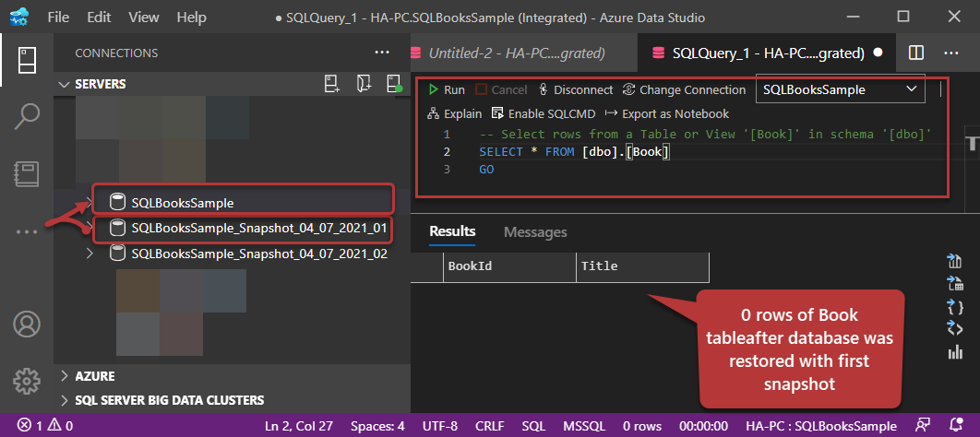Open editor more actions ellipsis
Screen dimensions: 980x437
pyautogui.click(x=951, y=53)
